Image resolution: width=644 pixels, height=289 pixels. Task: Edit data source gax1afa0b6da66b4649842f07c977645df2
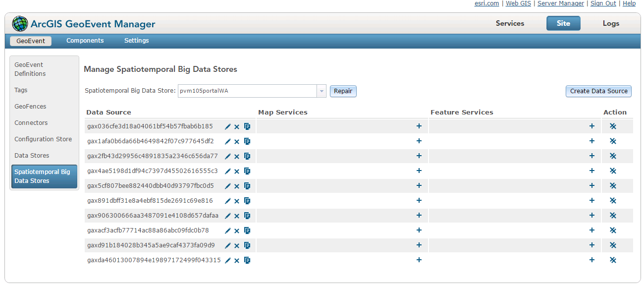[228, 141]
